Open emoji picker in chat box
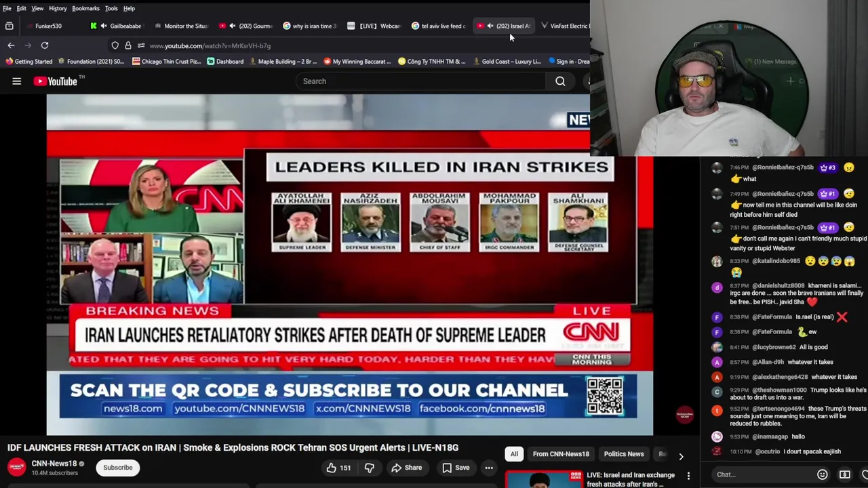The image size is (868, 488). [x=822, y=474]
